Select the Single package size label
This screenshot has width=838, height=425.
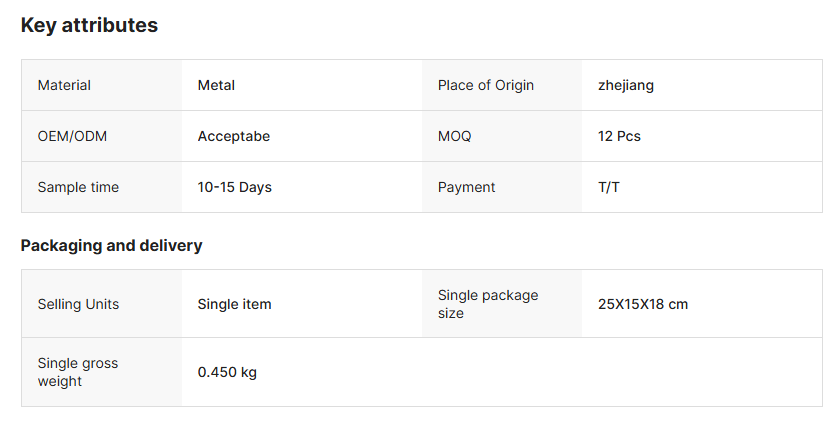(x=488, y=304)
